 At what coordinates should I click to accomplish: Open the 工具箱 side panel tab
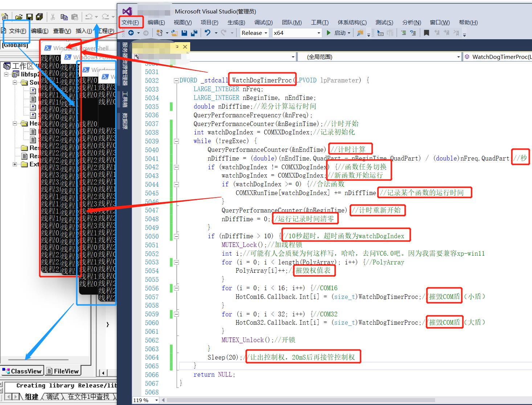click(x=125, y=100)
